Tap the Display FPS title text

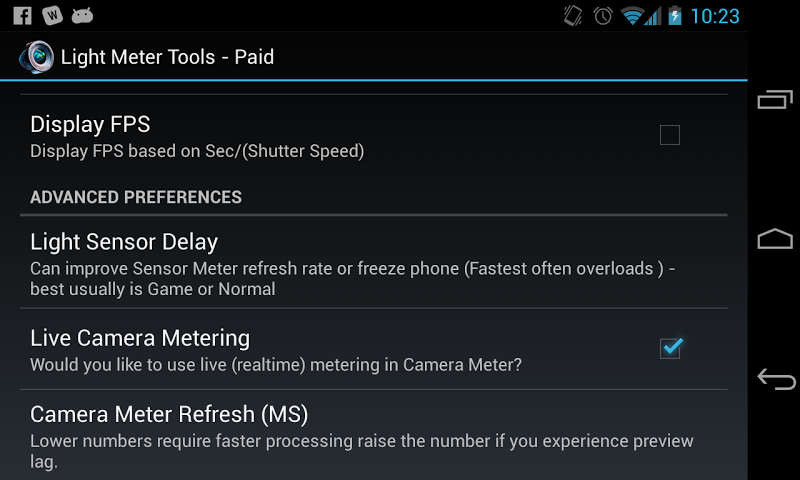[x=90, y=125]
